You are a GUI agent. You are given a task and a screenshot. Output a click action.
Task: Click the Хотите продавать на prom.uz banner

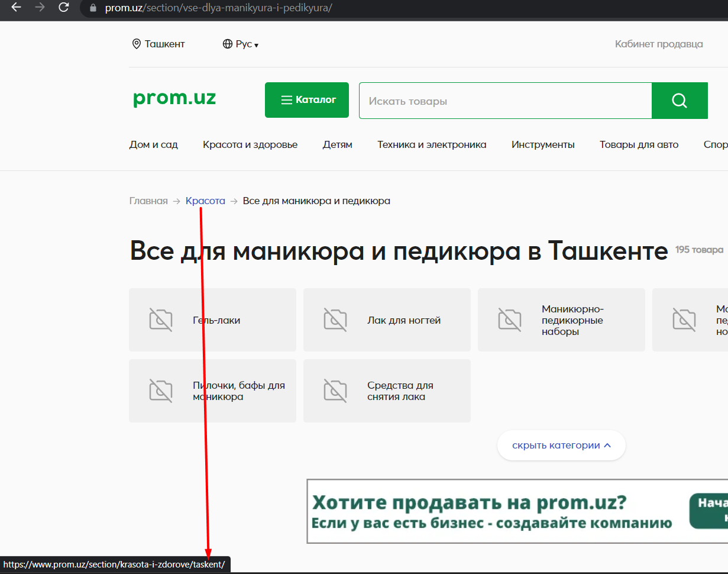(x=517, y=511)
